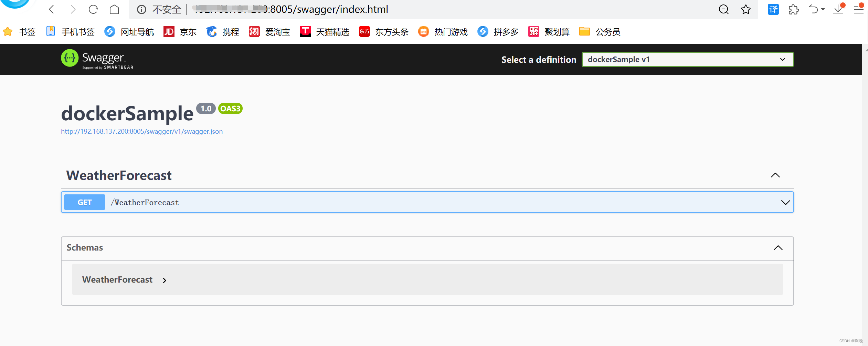Screen dimensions: 868x346
Task: Click the page zoom search icon
Action: (724, 9)
